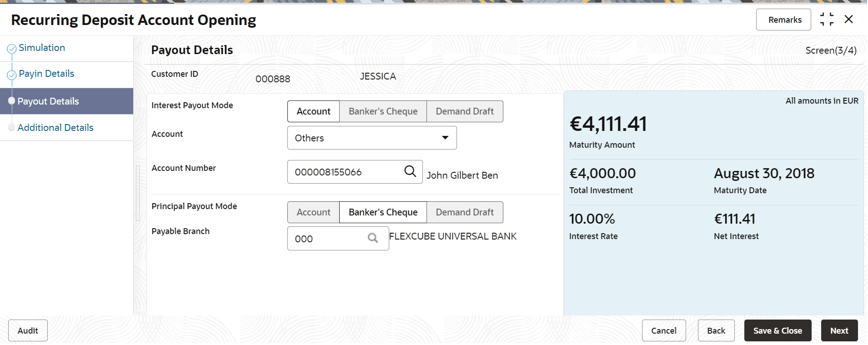Open the Simulation step in sidebar
868x345 pixels.
(x=42, y=48)
